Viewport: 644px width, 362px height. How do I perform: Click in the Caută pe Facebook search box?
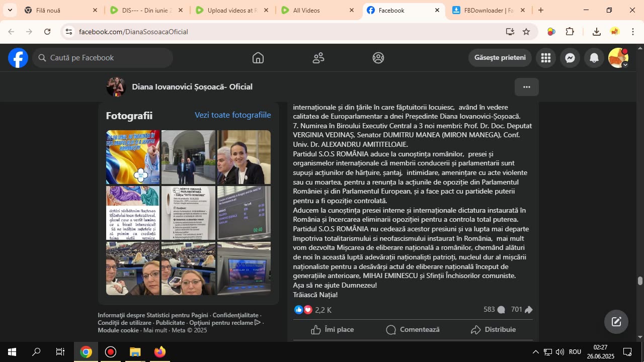click(103, 58)
